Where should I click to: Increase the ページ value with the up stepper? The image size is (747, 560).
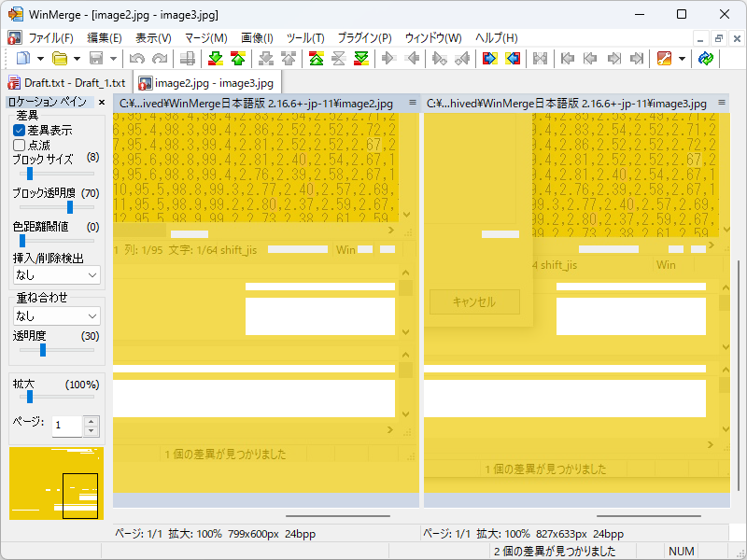pos(89,421)
